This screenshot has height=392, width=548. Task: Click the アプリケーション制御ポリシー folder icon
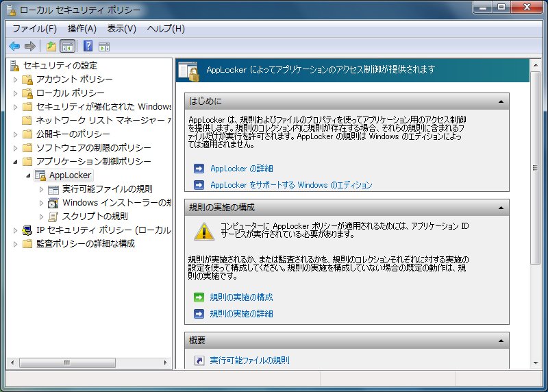[27, 161]
